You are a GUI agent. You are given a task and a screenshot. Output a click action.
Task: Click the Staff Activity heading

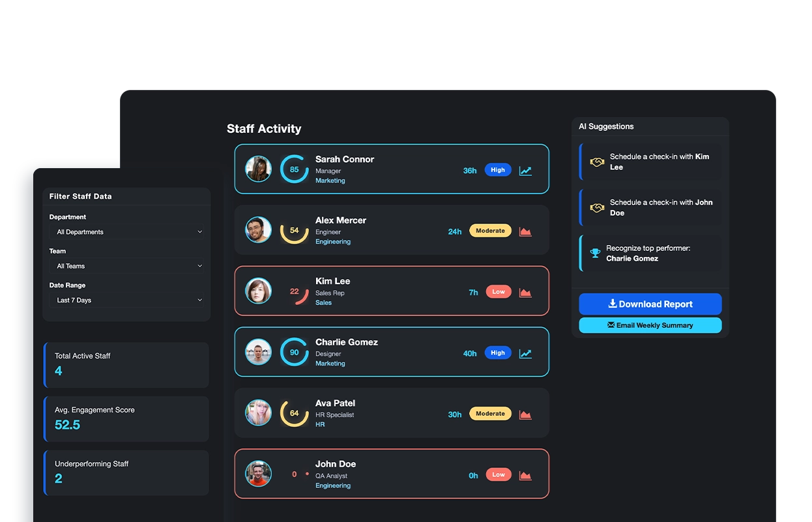[x=264, y=129]
